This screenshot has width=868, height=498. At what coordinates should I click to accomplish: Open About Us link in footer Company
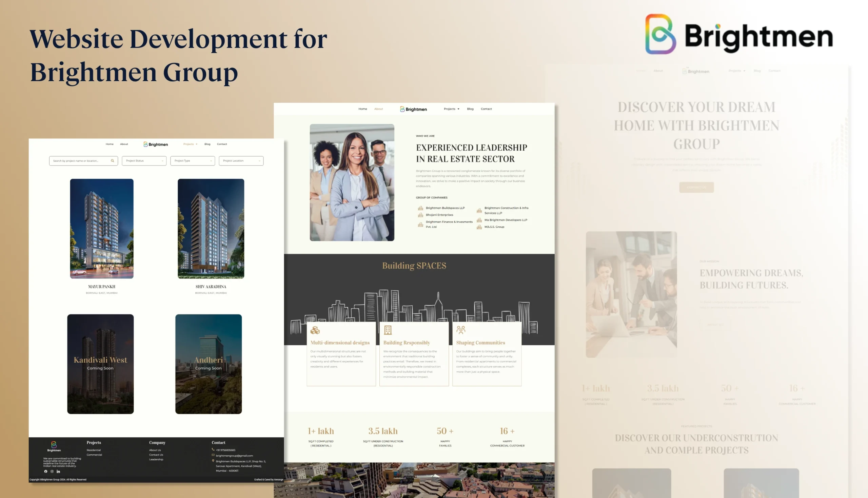(155, 450)
